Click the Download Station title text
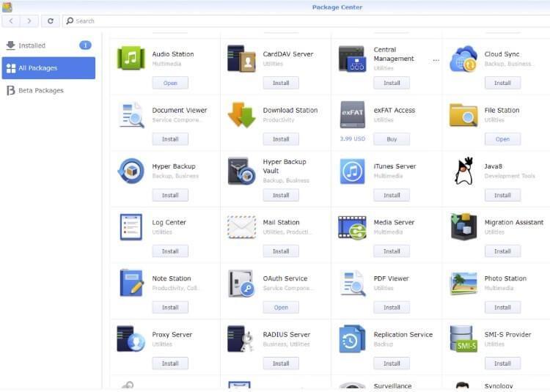The height and width of the screenshot is (392, 550). tap(290, 110)
